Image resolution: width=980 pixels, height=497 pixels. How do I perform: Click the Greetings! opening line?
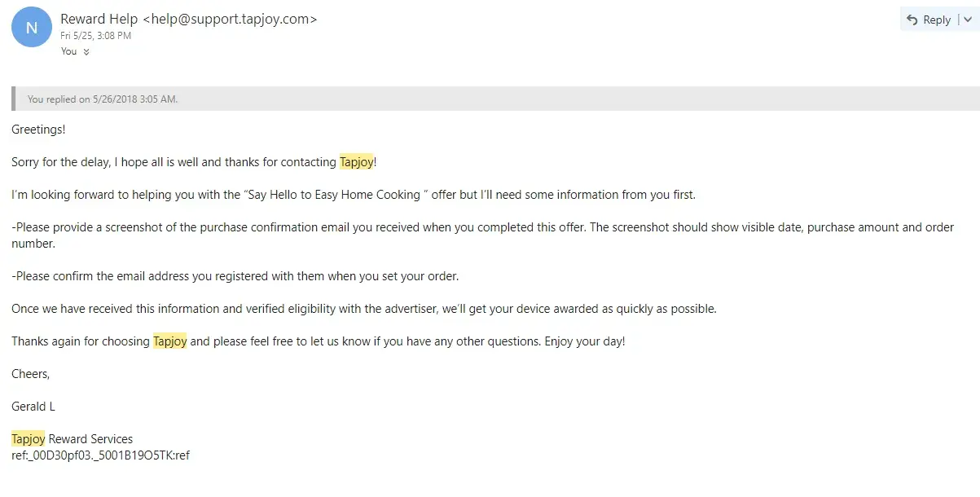point(38,130)
